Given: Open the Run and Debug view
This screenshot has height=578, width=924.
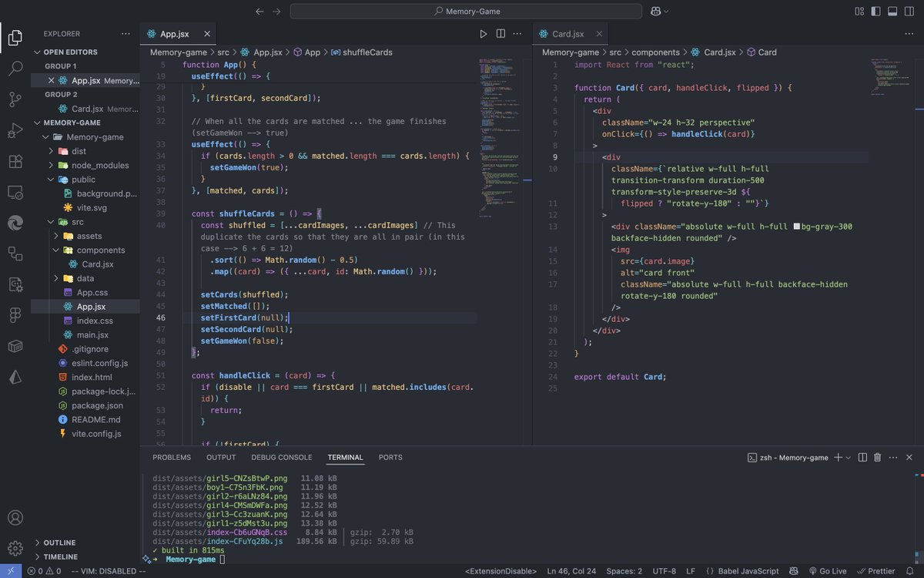Looking at the screenshot, I should [x=15, y=130].
